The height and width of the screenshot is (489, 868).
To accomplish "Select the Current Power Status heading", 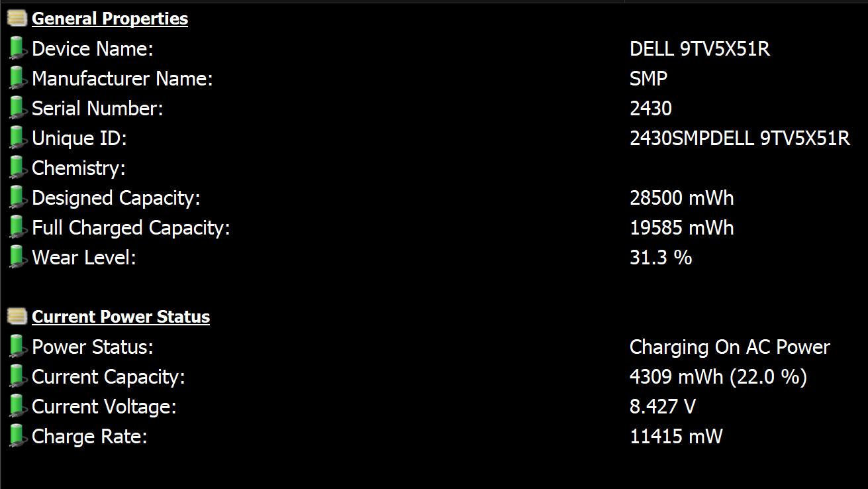I will [121, 317].
